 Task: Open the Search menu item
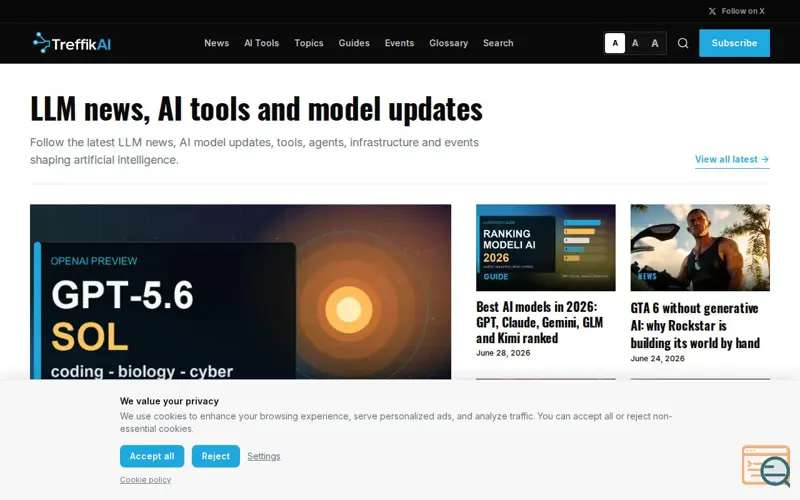(498, 43)
